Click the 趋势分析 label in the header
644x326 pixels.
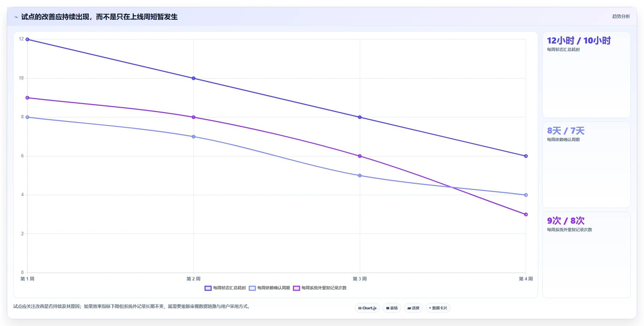point(621,16)
